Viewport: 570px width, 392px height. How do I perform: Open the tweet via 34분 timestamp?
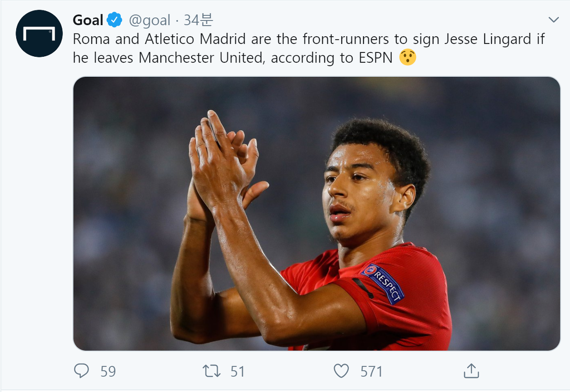coord(198,21)
